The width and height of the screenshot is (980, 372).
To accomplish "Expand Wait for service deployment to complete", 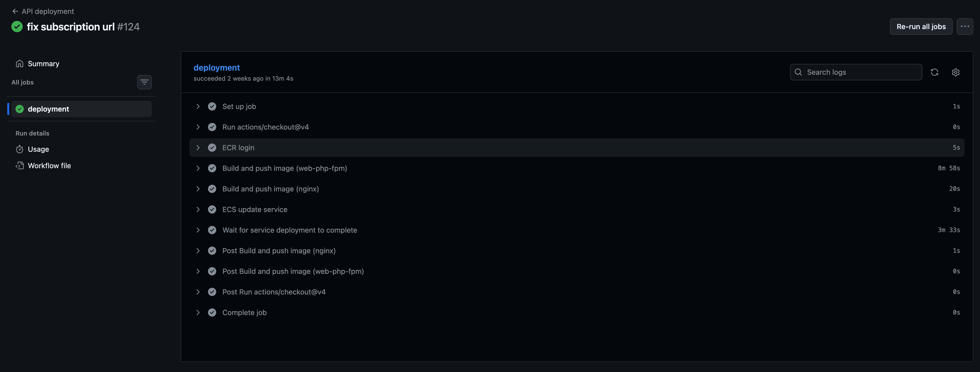I will (198, 230).
